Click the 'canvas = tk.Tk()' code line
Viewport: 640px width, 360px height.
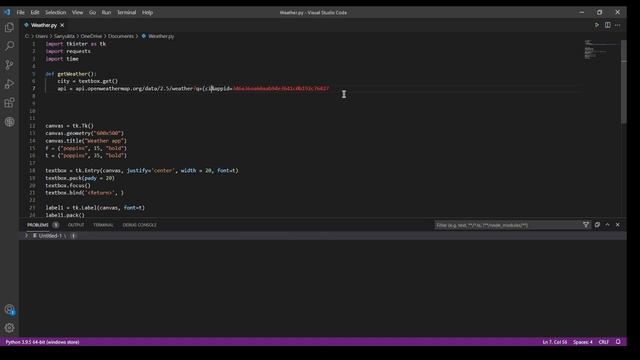click(69, 126)
